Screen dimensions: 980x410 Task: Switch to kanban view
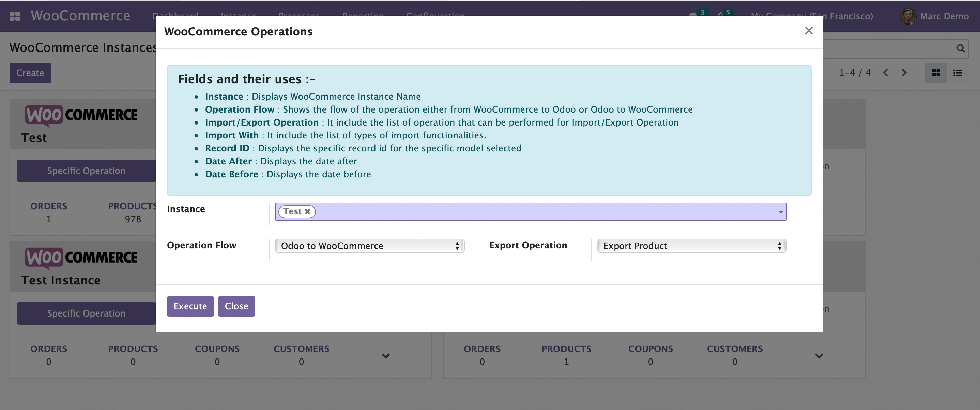tap(936, 73)
